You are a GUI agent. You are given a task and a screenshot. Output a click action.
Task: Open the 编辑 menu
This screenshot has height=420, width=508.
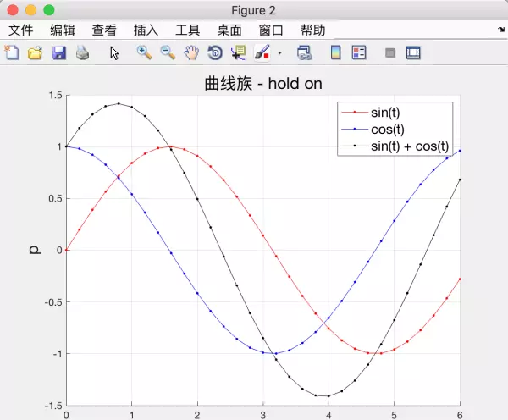63,30
